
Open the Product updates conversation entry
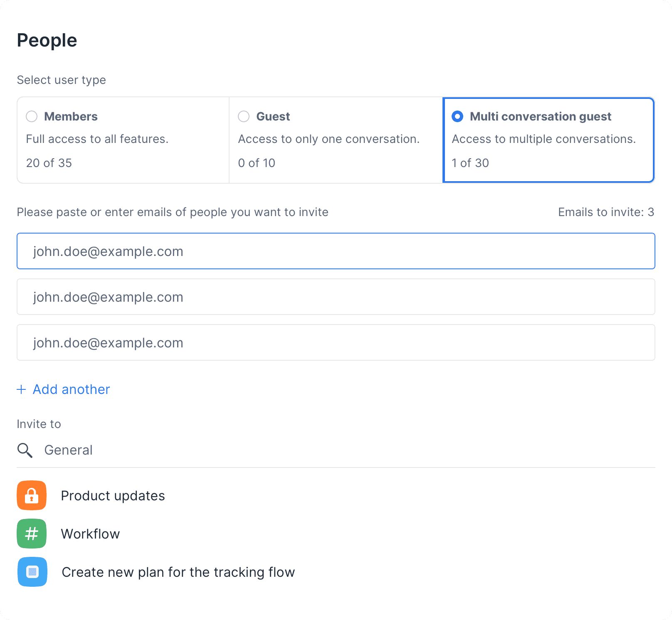point(113,495)
